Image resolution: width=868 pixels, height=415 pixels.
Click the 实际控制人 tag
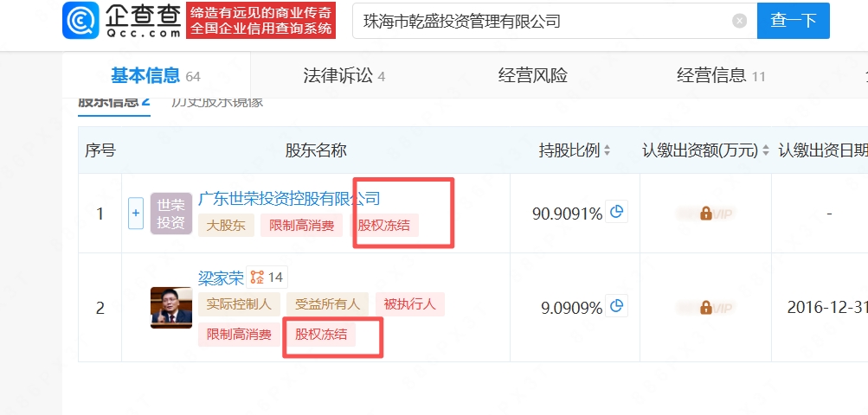click(239, 303)
